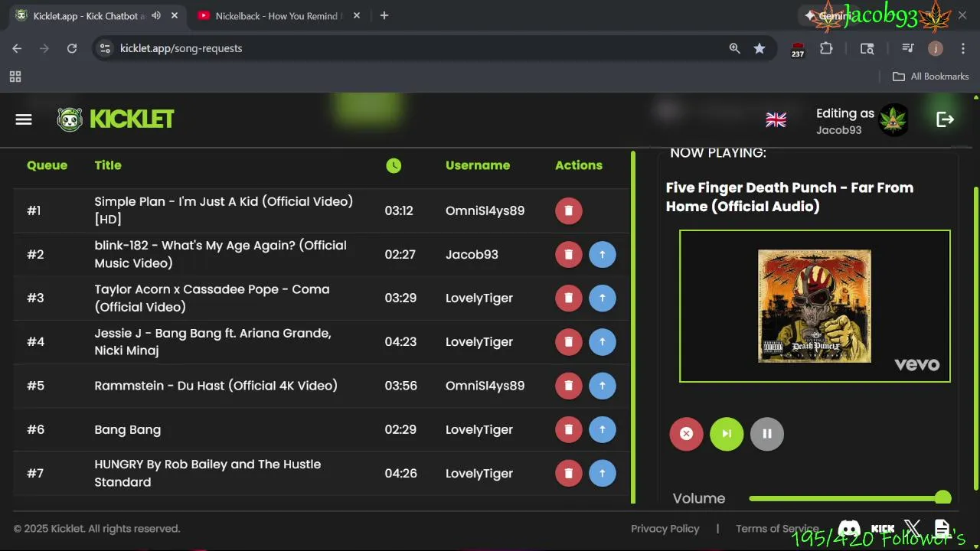This screenshot has height=551, width=980.
Task: Open the Discord footer icon
Action: point(849,529)
